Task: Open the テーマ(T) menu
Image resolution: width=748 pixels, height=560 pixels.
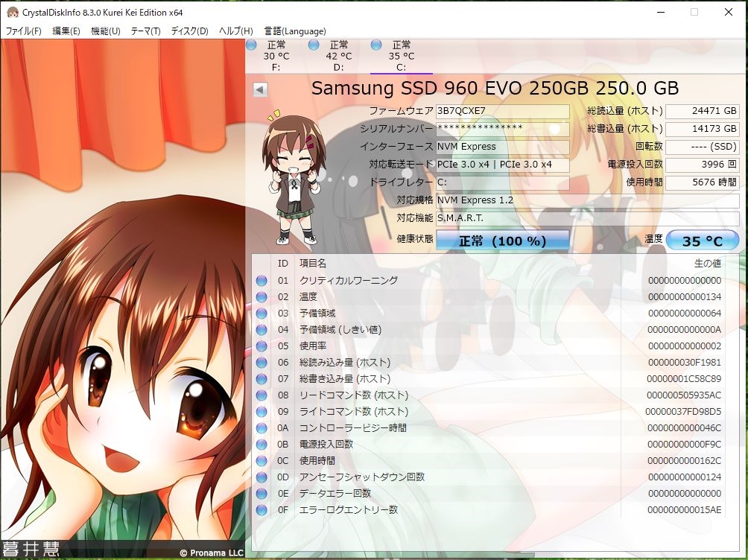Action: (x=145, y=31)
